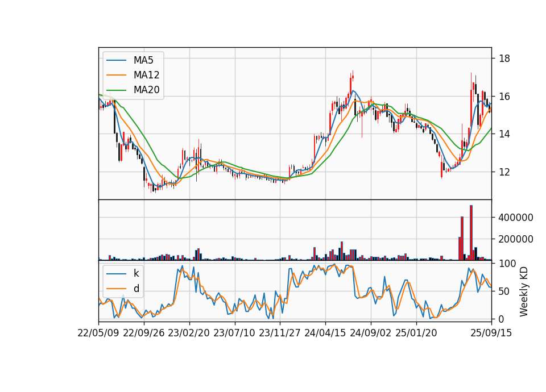Click the 24/04/15 date tick label
The width and height of the screenshot is (546, 392).
point(325,333)
